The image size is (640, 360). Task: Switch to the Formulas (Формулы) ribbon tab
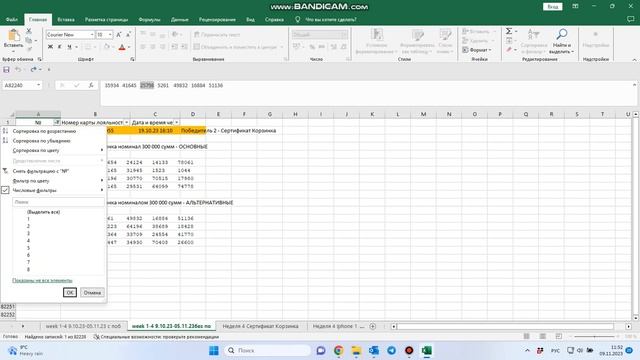(x=149, y=20)
